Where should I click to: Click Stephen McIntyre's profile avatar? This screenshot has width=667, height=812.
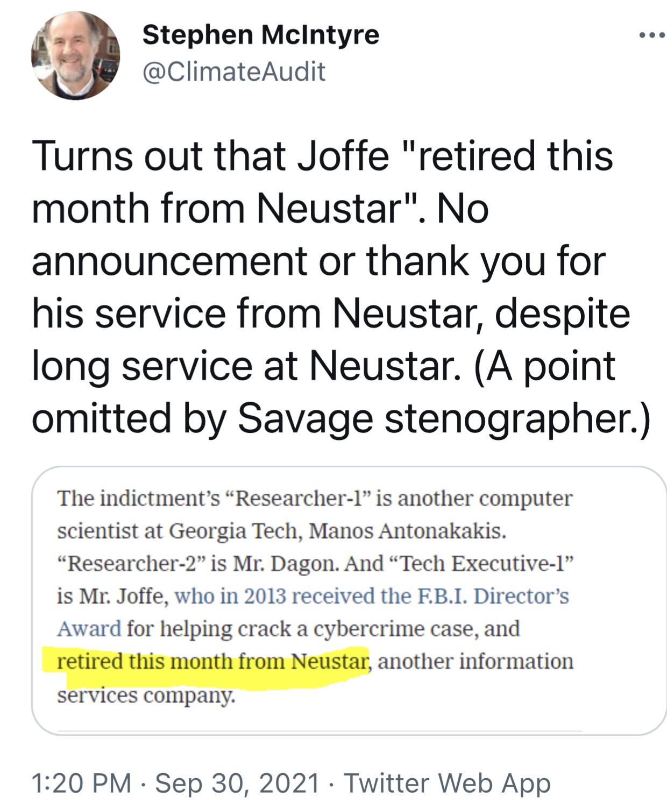click(75, 55)
